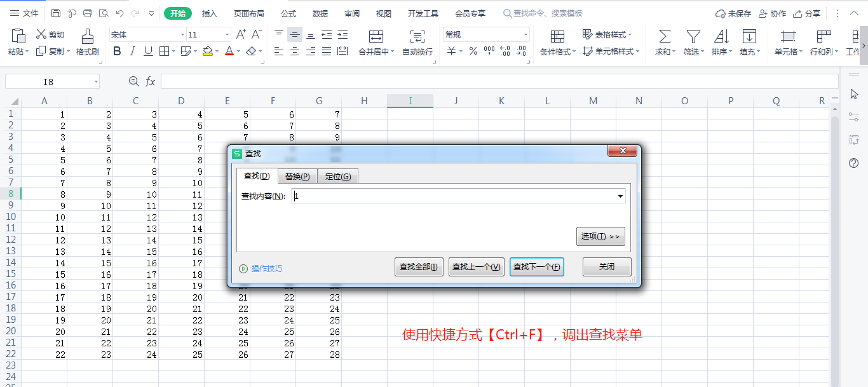Open the Insert (插入) ribbon tab
This screenshot has width=868, height=387.
209,13
